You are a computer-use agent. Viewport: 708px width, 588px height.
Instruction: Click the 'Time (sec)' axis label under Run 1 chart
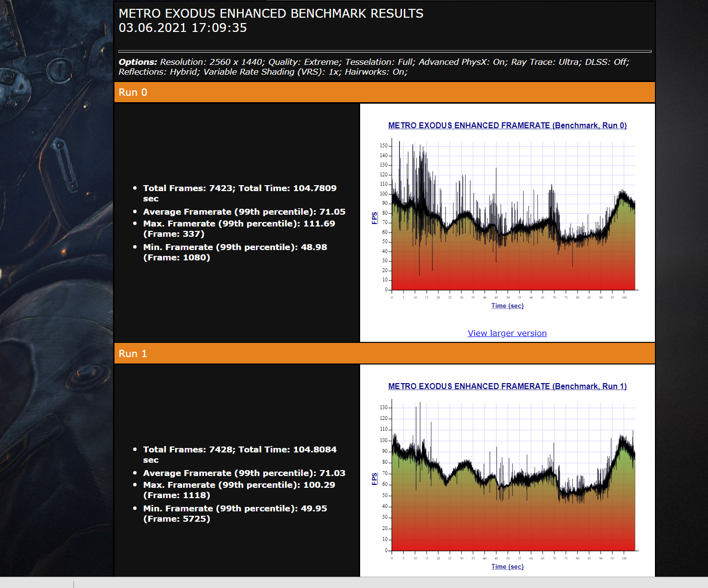pos(508,566)
